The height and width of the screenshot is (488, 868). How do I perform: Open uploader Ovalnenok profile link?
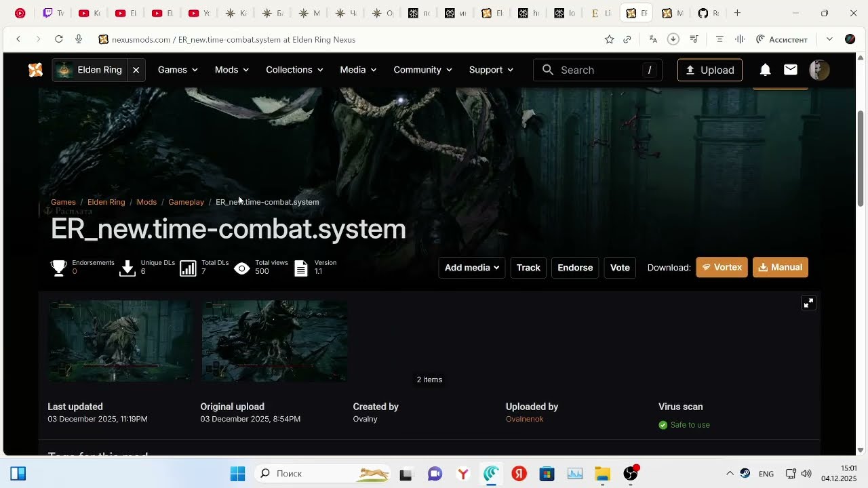(524, 419)
